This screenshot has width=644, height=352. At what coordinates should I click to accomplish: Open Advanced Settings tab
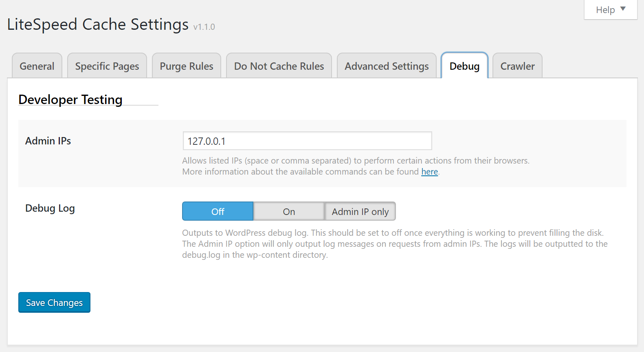coord(387,66)
